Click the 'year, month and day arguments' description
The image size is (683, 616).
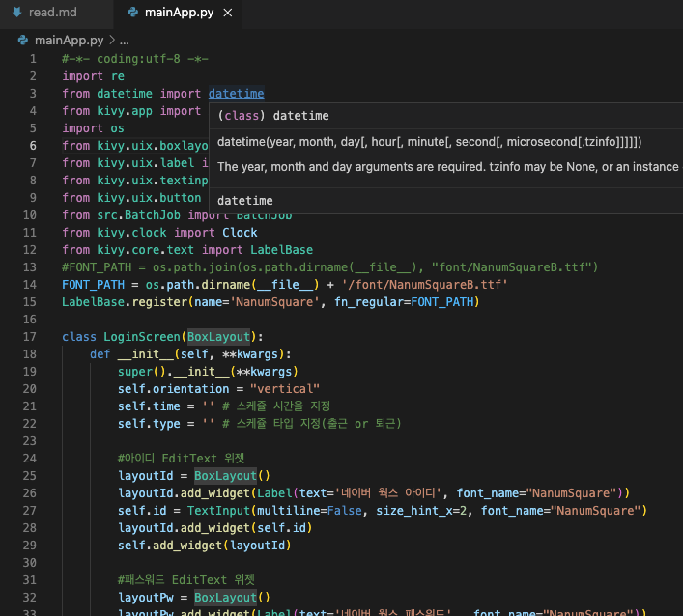[448, 167]
